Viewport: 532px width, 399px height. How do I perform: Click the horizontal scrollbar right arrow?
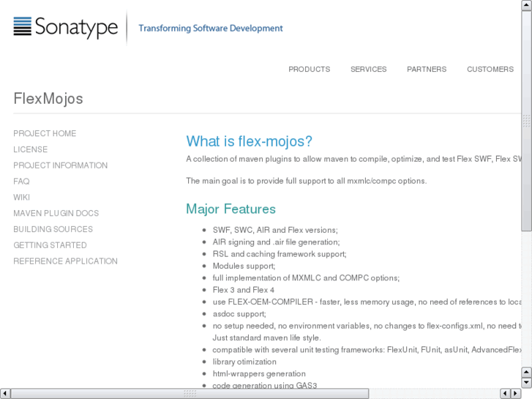(517, 394)
